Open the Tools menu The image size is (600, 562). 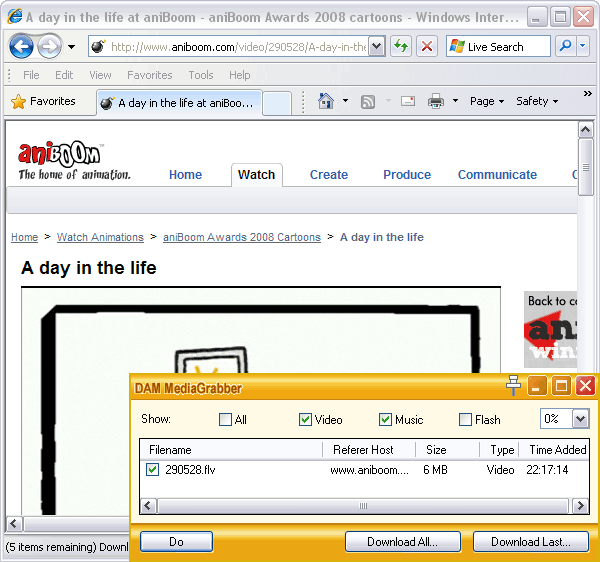pyautogui.click(x=201, y=75)
